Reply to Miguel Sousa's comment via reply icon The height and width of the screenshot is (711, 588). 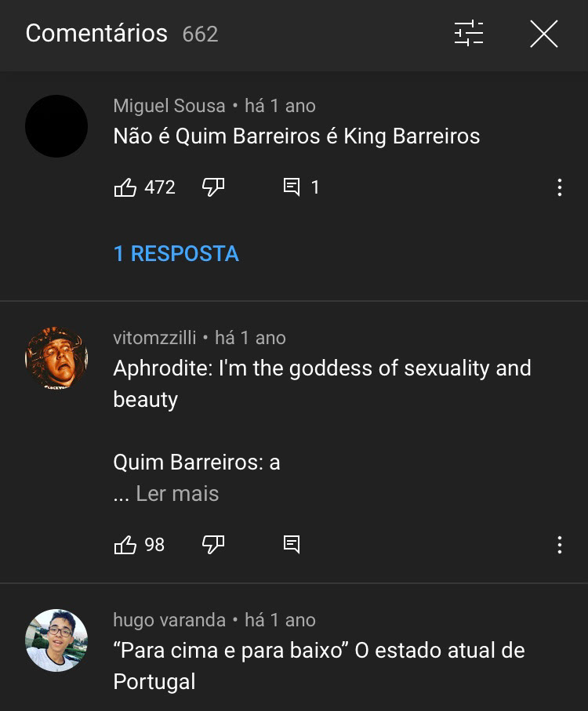pyautogui.click(x=292, y=187)
